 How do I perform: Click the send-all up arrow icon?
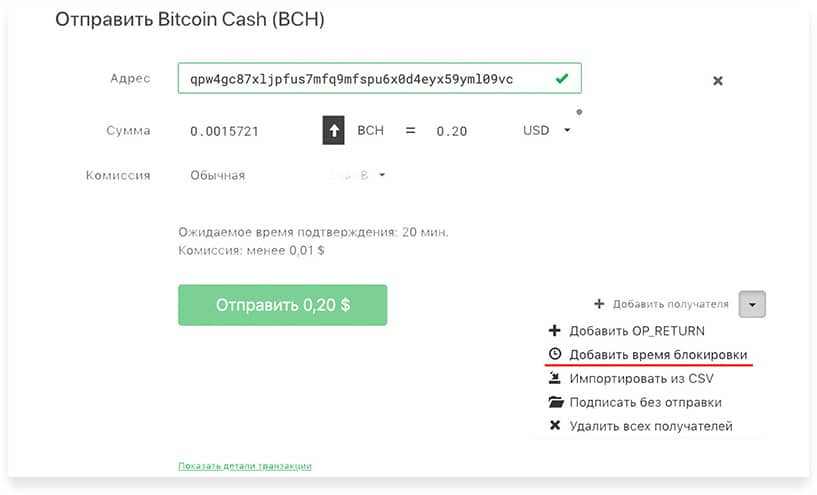(x=333, y=130)
